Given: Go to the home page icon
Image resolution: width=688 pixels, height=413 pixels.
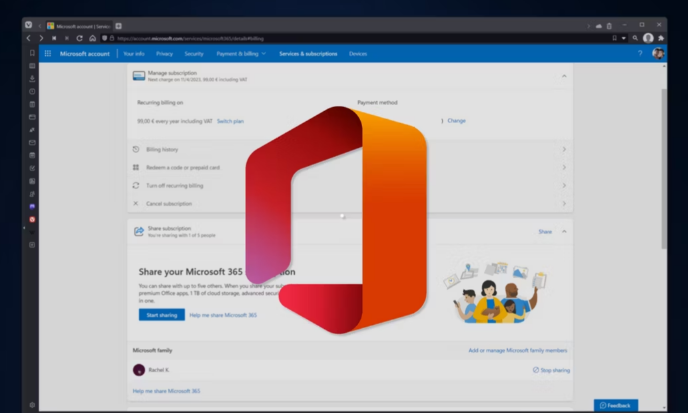Looking at the screenshot, I should point(92,38).
